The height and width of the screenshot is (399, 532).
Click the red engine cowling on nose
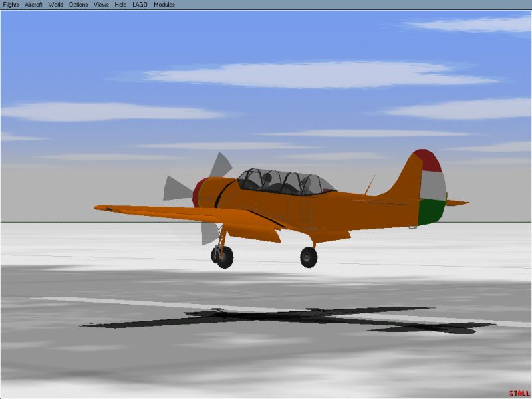(198, 192)
